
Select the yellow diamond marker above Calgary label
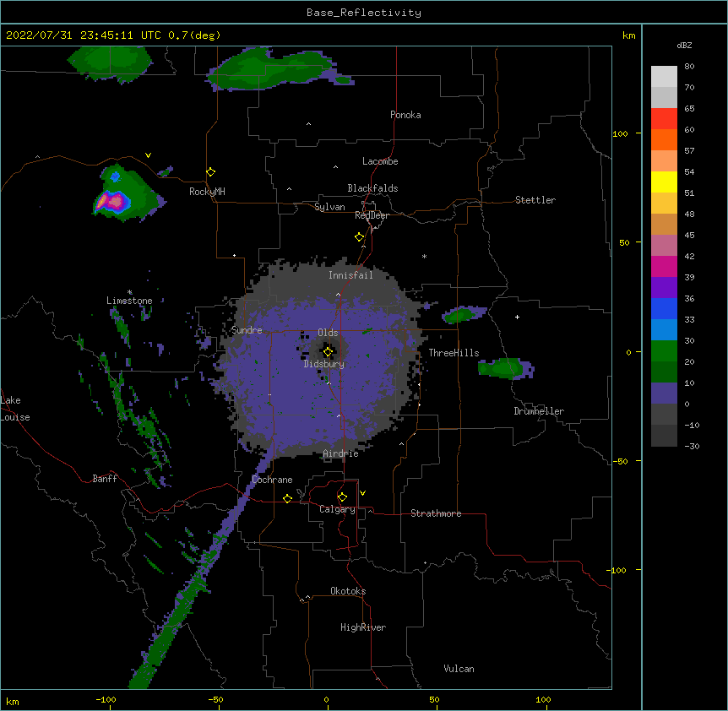coord(342,497)
